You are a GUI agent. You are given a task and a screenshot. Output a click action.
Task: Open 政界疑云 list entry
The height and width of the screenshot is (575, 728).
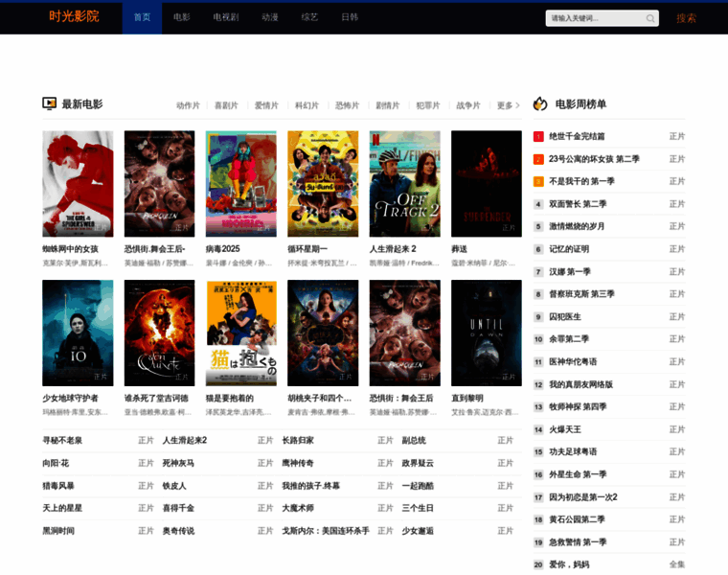[418, 463]
